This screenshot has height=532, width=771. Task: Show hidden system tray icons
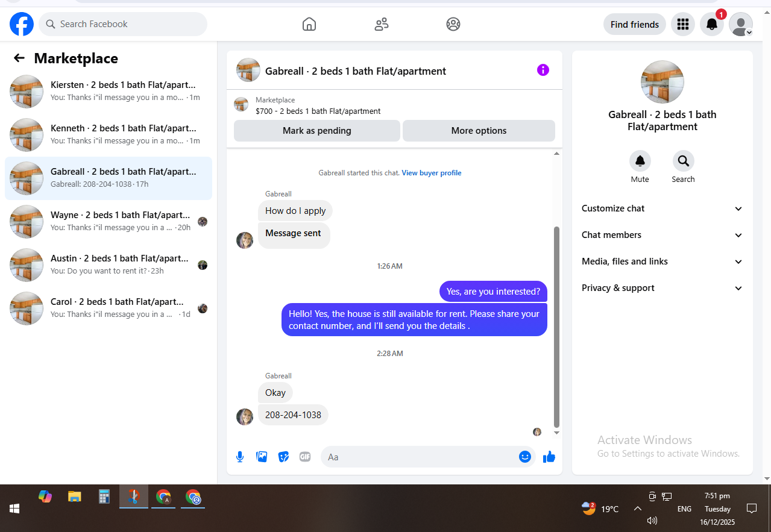(637, 509)
